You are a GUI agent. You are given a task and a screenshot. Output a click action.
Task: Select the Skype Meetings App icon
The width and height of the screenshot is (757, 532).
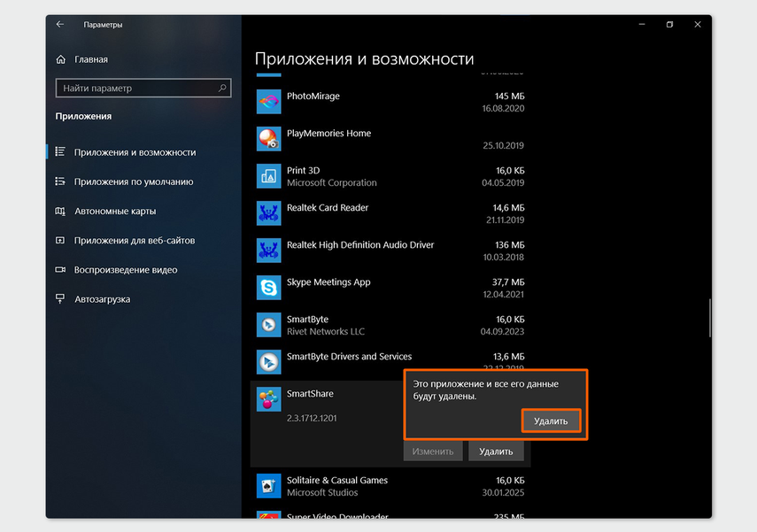click(x=268, y=288)
